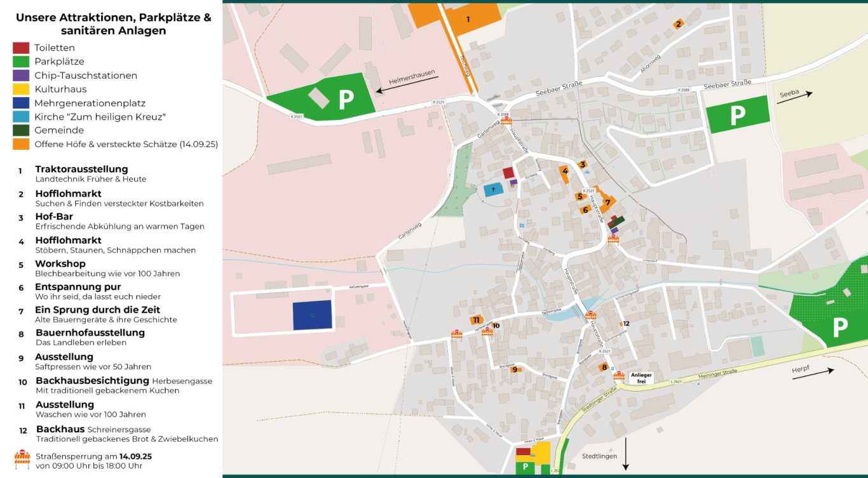Click the parking area on Seebaer Straße
The image size is (868, 478).
point(737,115)
